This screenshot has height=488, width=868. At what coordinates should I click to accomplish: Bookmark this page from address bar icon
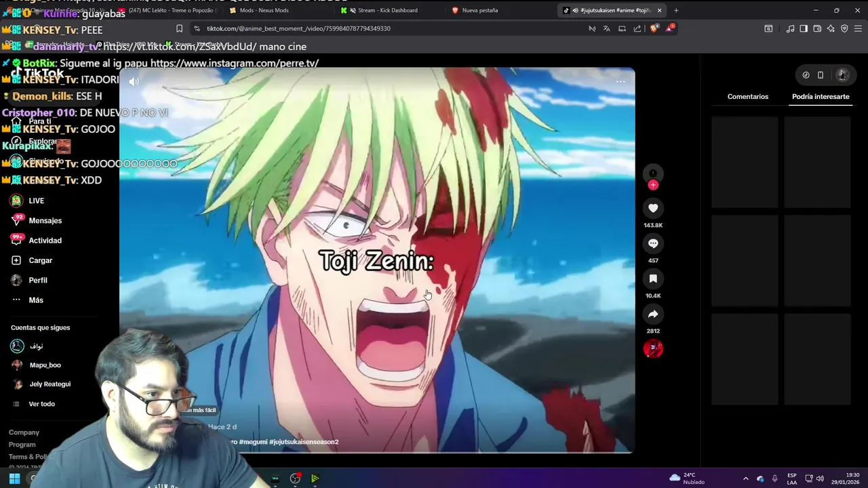pos(179,28)
